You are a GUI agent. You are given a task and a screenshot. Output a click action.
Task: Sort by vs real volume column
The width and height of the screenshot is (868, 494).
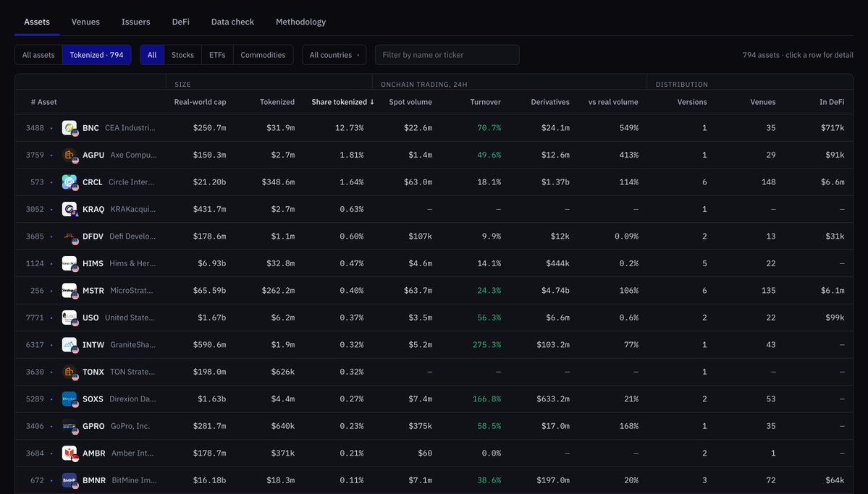tap(613, 102)
